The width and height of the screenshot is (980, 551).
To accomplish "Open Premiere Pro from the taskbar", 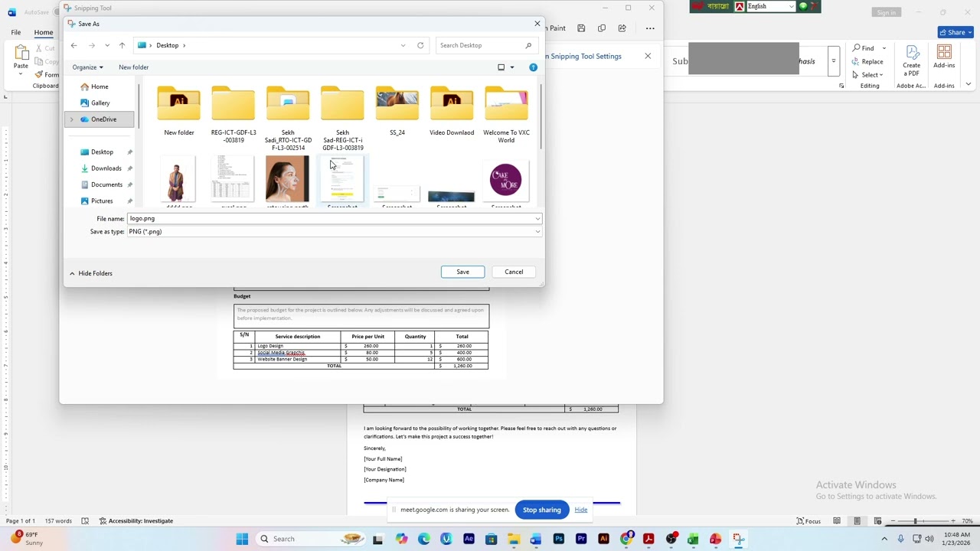I will pyautogui.click(x=581, y=539).
